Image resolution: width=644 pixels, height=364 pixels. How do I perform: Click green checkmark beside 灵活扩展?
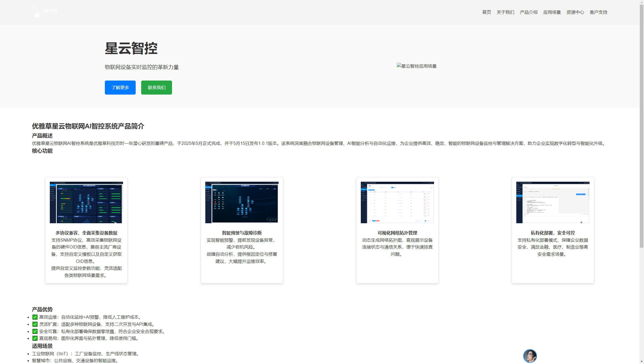click(35, 324)
